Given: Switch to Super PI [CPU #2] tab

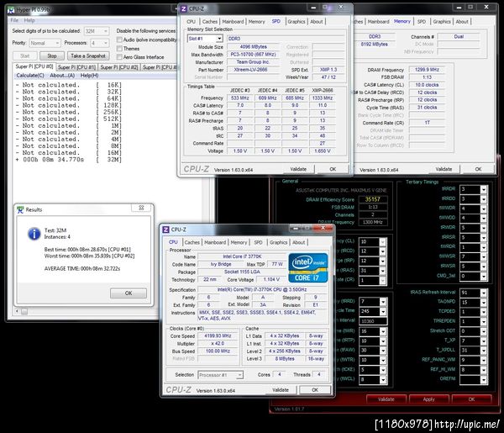Looking at the screenshot, I should [119, 67].
